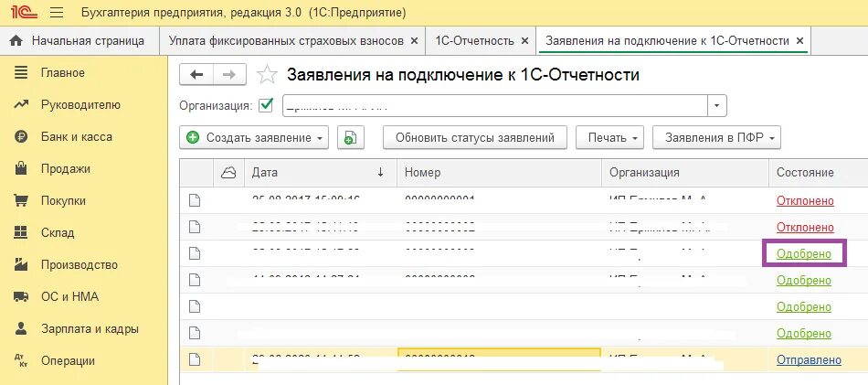Close the 1С-Отчетность tab
Screen dimensions: 868x385
(x=525, y=41)
